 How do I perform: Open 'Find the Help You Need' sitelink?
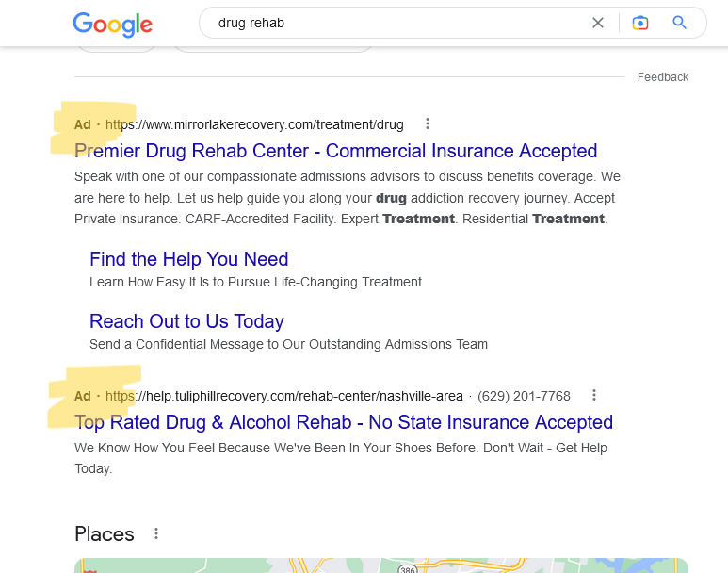click(x=188, y=259)
